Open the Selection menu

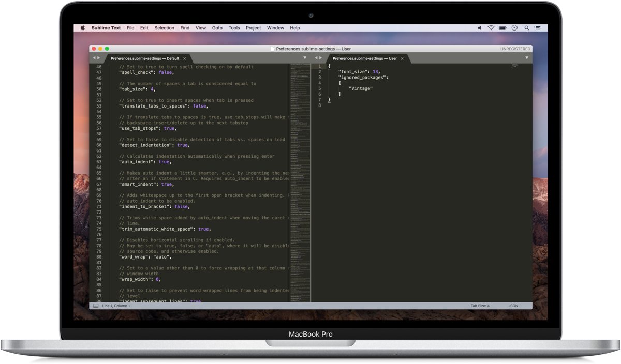[x=165, y=28]
